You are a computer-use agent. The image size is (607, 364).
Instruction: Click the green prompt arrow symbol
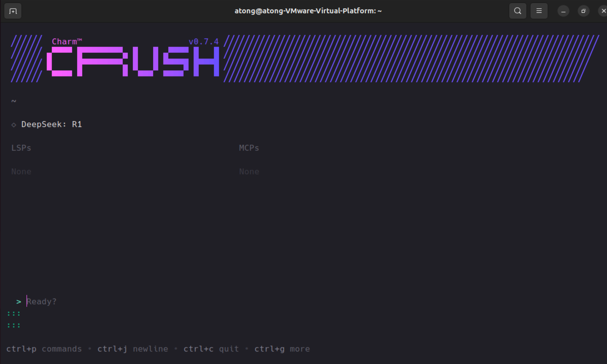coord(19,302)
